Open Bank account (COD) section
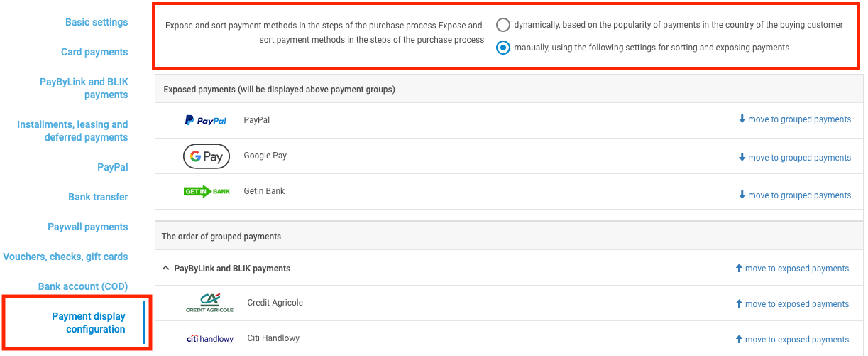Image resolution: width=868 pixels, height=356 pixels. coord(83,286)
